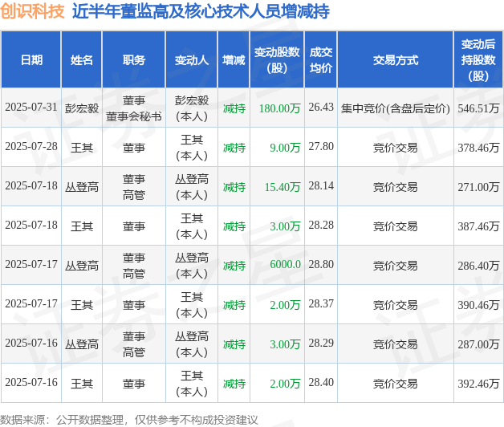The height and width of the screenshot is (427, 504).
Task: Click the 180.00万 share change value
Action: click(279, 108)
